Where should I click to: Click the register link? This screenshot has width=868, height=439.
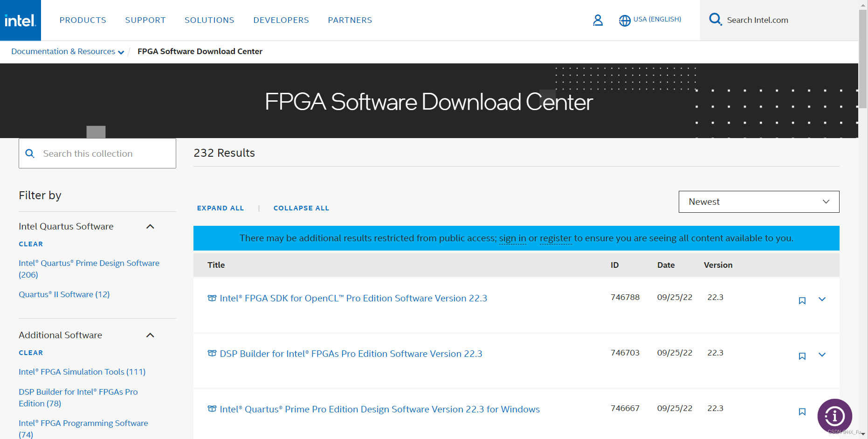click(555, 238)
